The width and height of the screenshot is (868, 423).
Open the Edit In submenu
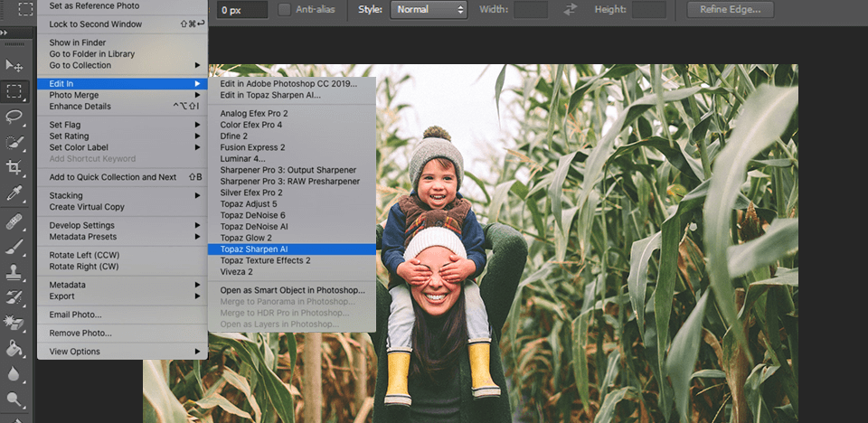coord(122,83)
